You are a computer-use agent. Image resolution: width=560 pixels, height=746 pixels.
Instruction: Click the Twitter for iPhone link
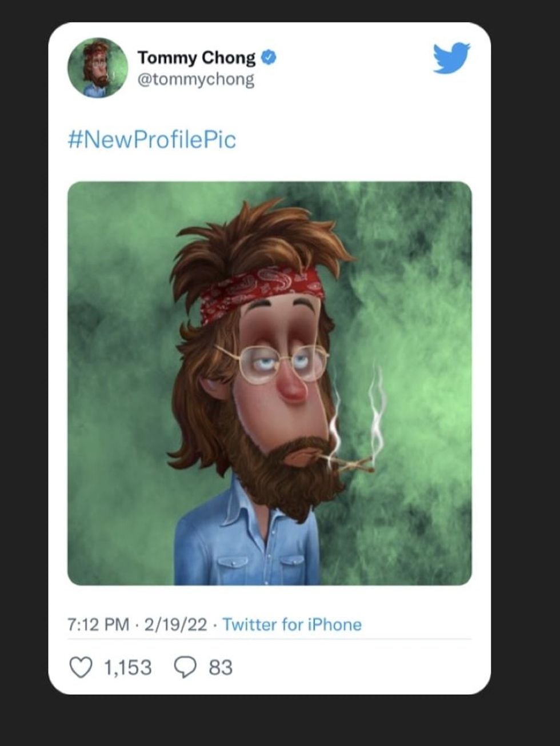point(291,624)
